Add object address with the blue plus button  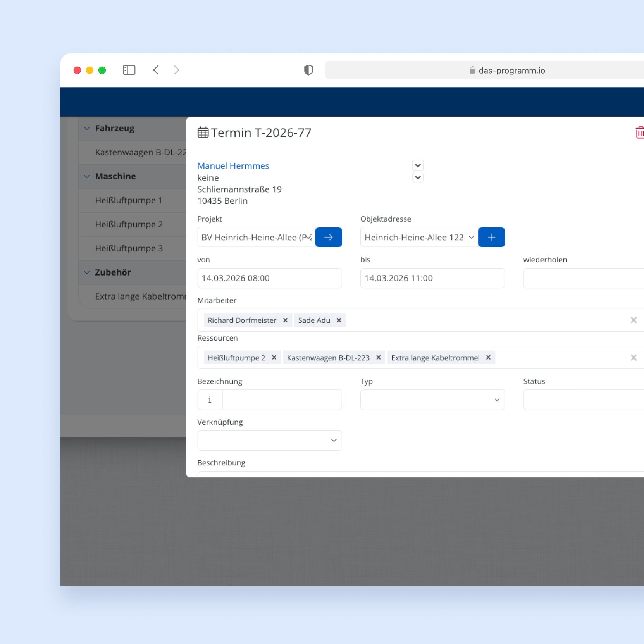click(x=491, y=237)
